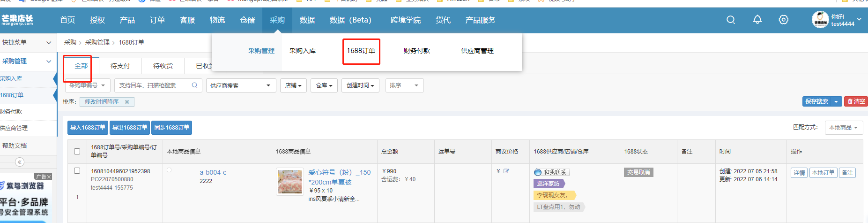Open the 本地商品 matching mode dropdown
This screenshot has width=868, height=223.
point(844,128)
